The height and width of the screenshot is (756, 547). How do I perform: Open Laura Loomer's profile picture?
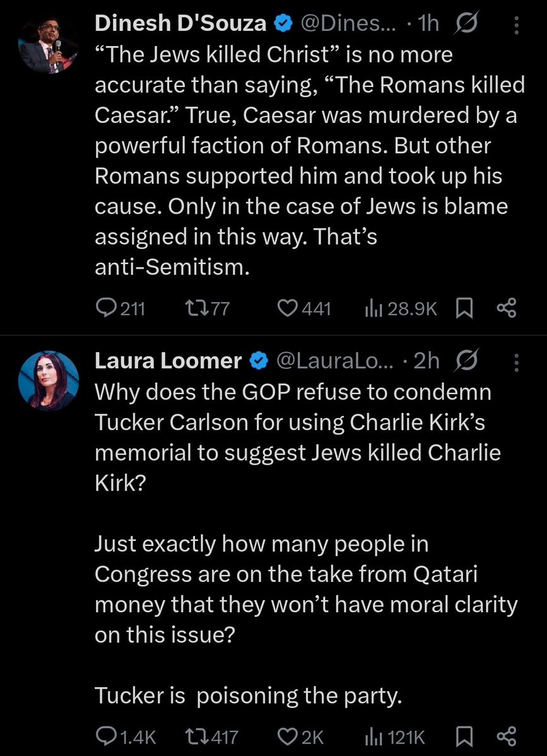(x=48, y=381)
